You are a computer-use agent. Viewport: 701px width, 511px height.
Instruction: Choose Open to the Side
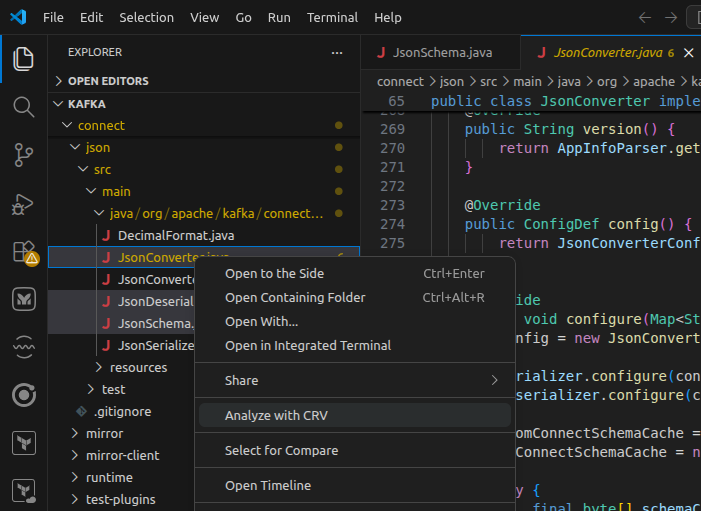355,274
